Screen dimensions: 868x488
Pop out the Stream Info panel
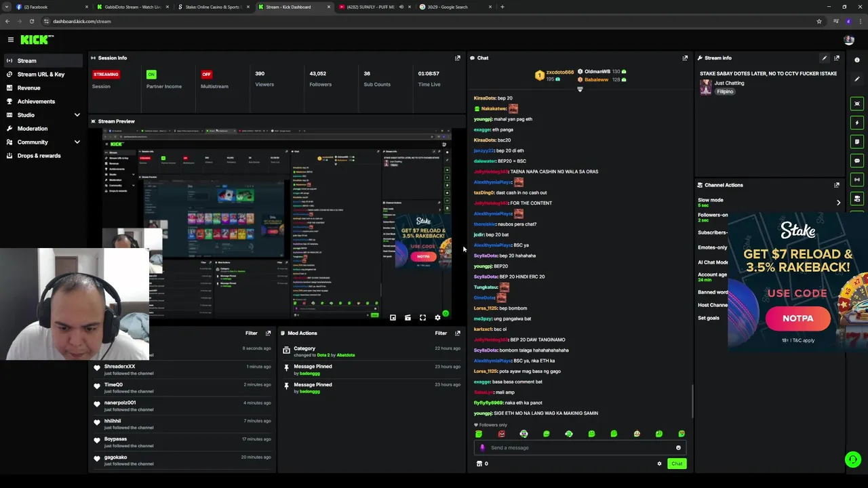[x=837, y=58]
